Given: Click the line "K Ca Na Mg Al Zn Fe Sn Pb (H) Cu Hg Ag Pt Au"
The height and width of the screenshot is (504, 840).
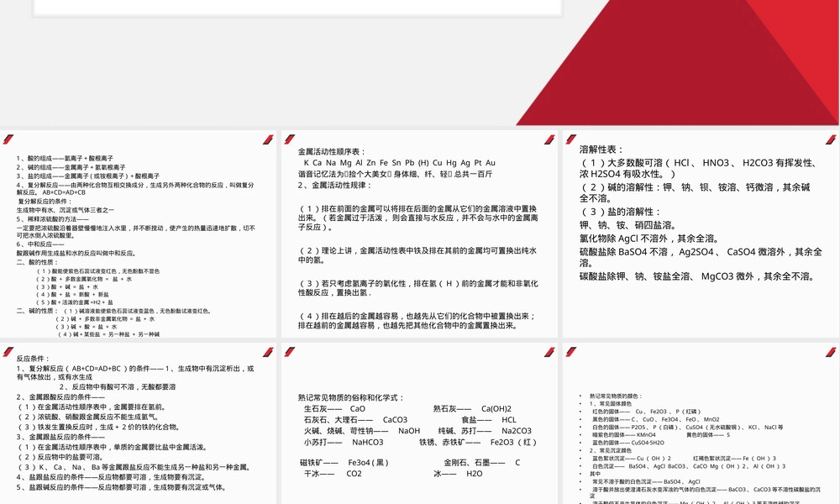Looking at the screenshot, I should [400, 163].
